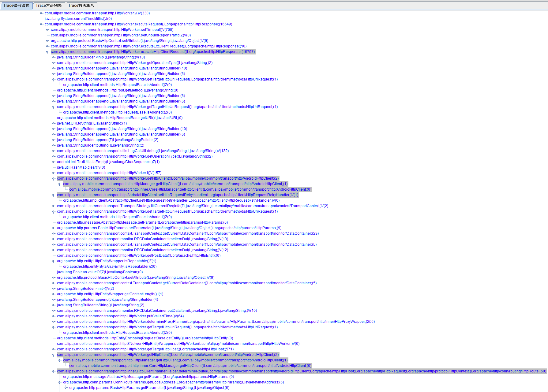
Task: Expand the HttpWorker.v()V(330) node
Action: 41,13
